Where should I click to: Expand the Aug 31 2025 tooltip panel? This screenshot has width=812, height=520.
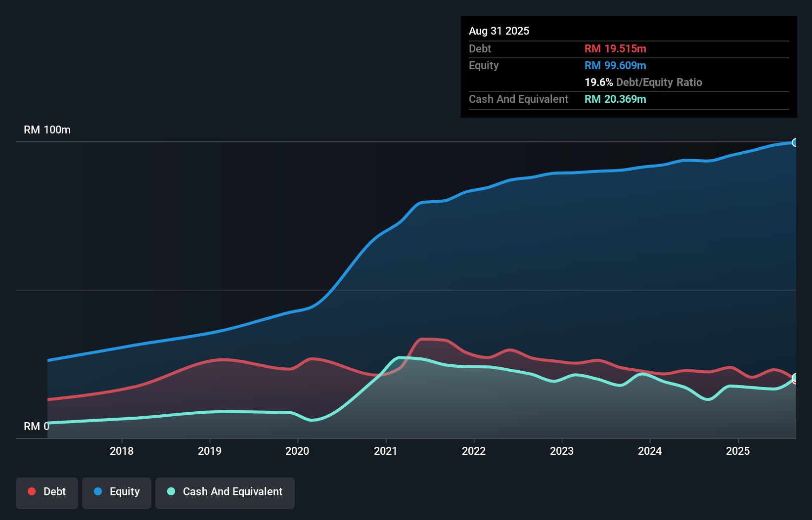tap(499, 31)
